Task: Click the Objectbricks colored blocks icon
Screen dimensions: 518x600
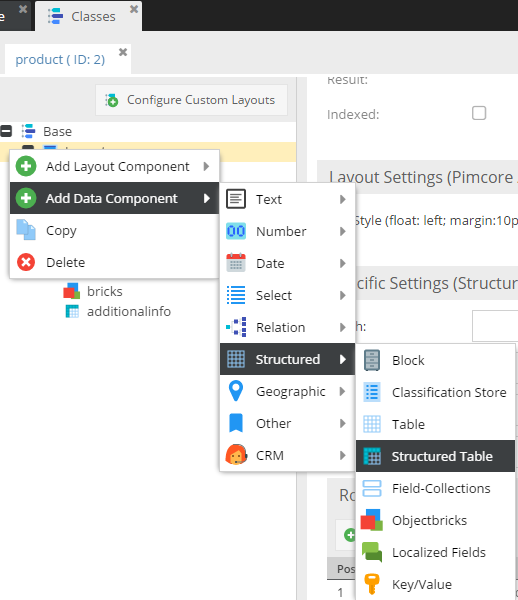Action: [x=371, y=520]
